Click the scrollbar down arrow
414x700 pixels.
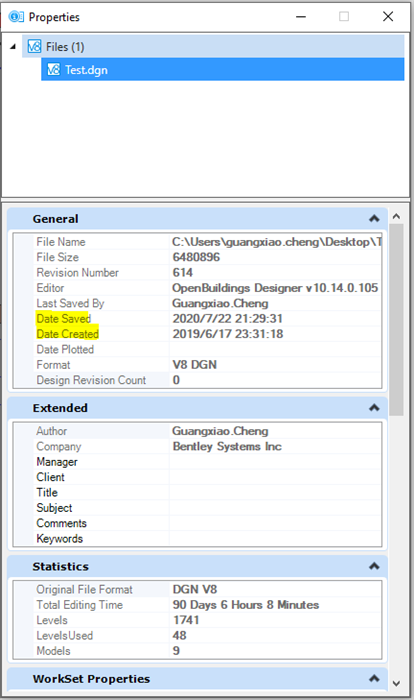point(396,683)
